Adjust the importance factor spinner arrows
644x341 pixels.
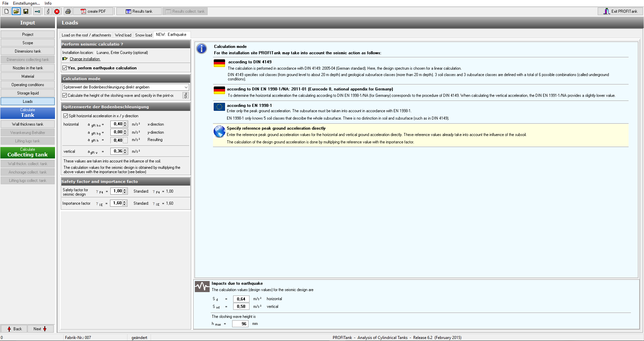coord(125,203)
